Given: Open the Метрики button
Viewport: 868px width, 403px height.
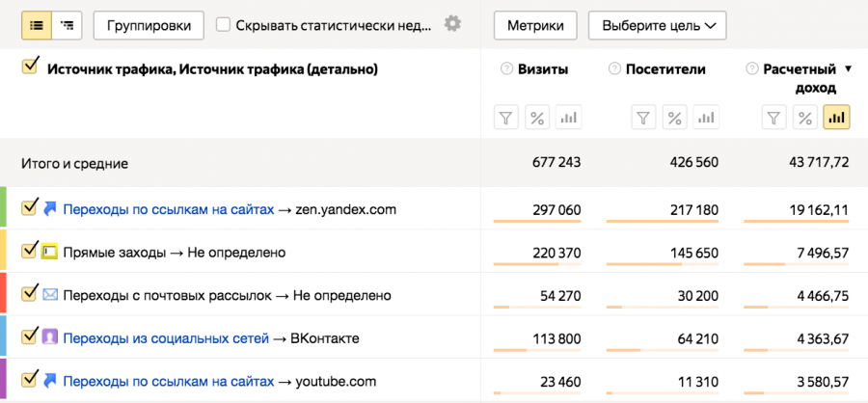Looking at the screenshot, I should (535, 25).
